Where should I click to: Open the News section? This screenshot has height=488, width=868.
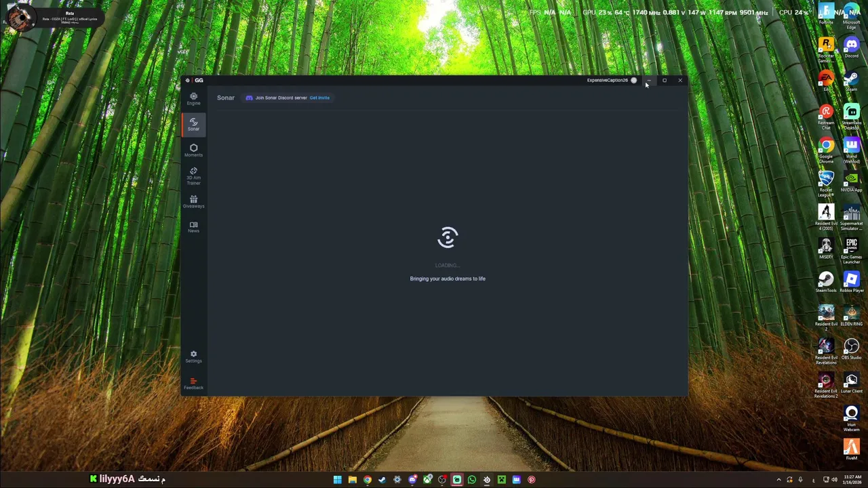coord(193,227)
